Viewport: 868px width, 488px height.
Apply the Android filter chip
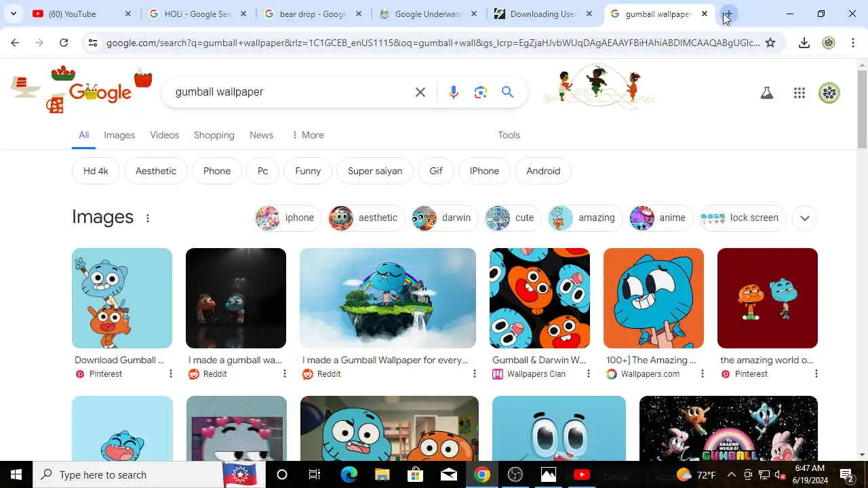pos(543,171)
